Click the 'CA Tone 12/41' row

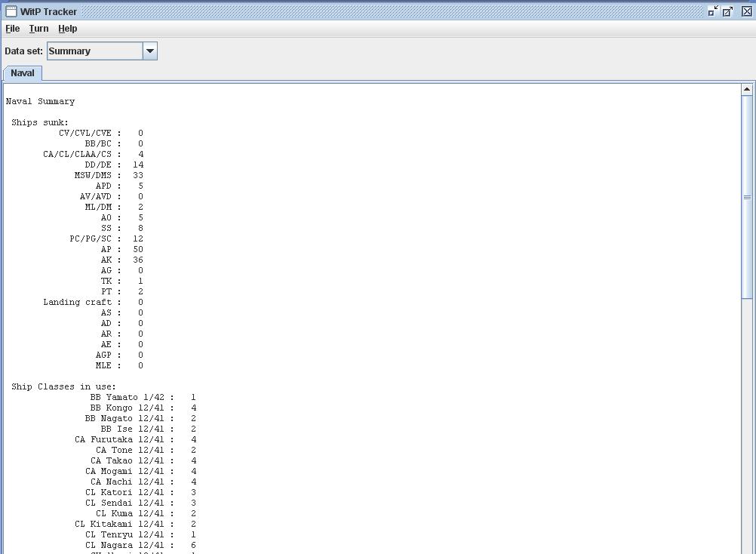146,451
